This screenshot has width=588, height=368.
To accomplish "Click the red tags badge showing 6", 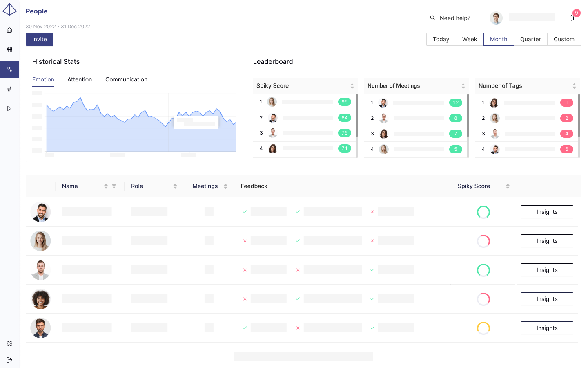I will pyautogui.click(x=567, y=149).
